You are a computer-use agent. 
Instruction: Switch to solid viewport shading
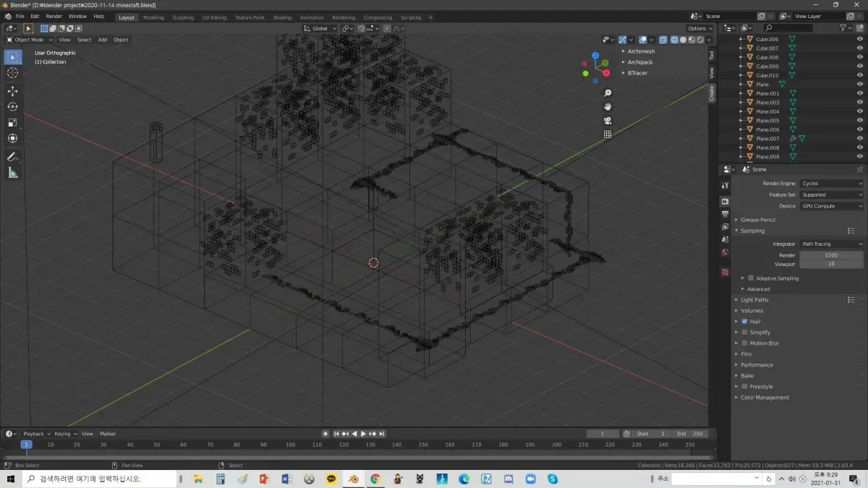[683, 40]
